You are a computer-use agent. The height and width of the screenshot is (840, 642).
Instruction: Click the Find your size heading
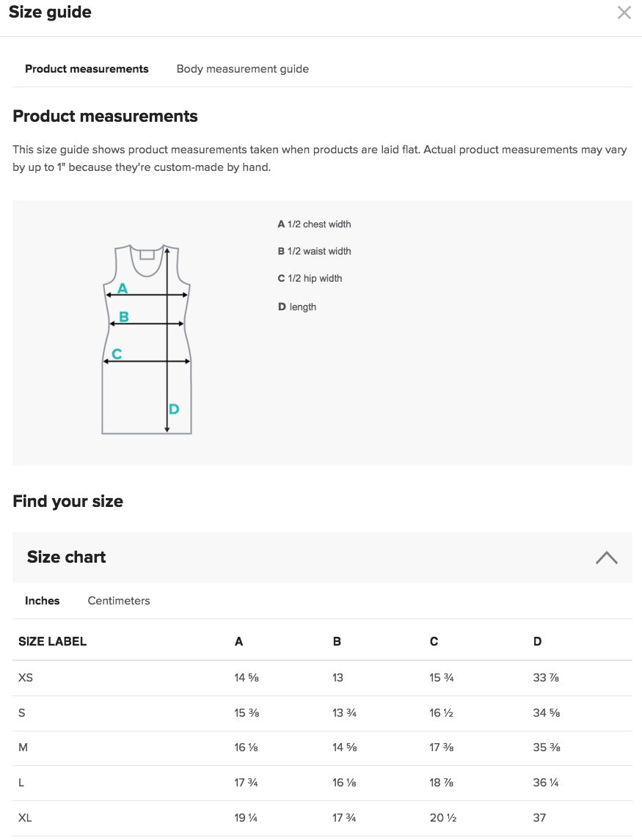click(68, 502)
